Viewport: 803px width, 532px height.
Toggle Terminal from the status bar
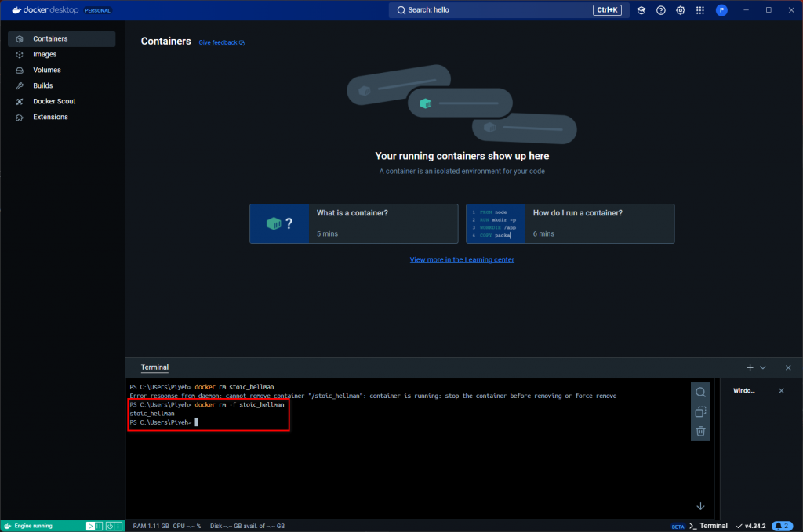708,526
